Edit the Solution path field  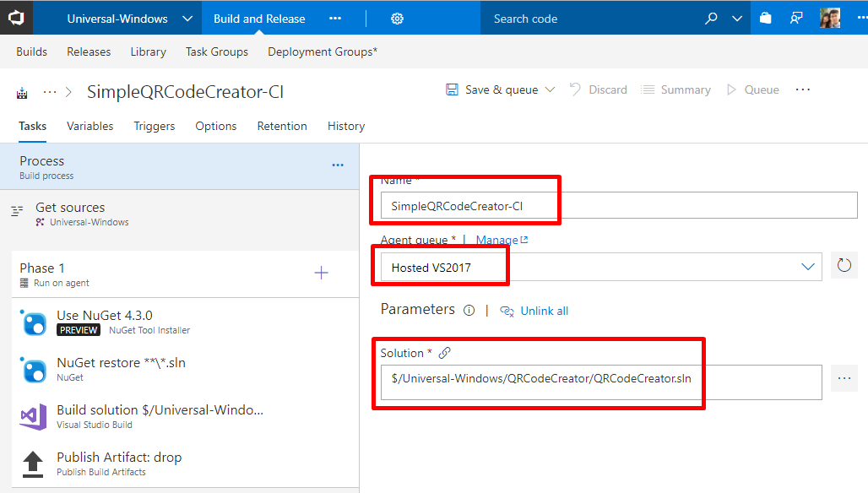point(601,382)
